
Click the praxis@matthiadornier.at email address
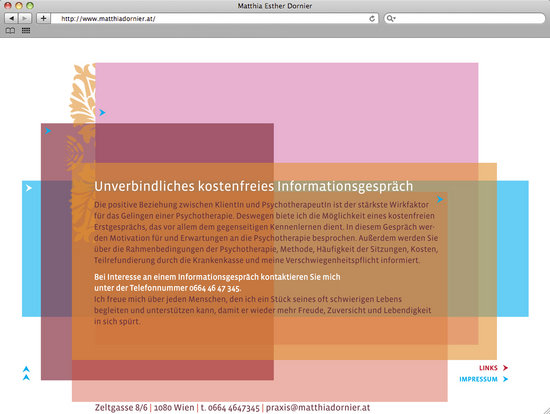(x=318, y=408)
